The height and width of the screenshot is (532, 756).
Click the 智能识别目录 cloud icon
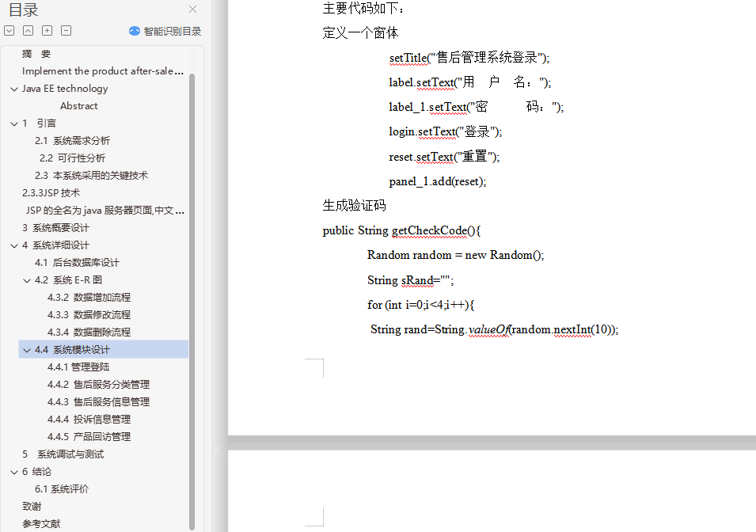(x=135, y=32)
